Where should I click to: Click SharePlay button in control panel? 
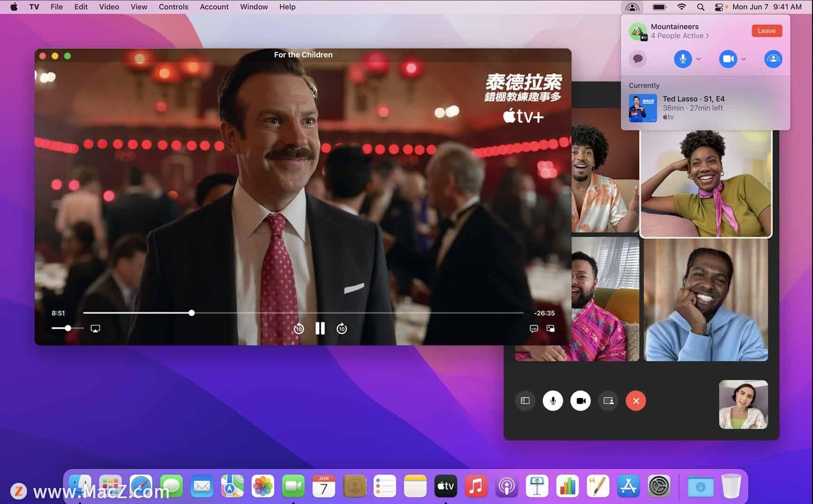point(773,59)
